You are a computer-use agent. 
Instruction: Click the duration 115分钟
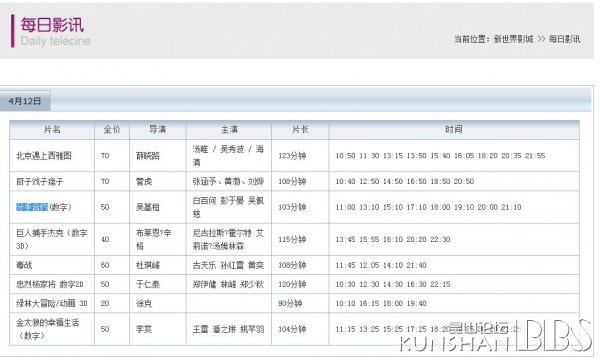point(292,239)
